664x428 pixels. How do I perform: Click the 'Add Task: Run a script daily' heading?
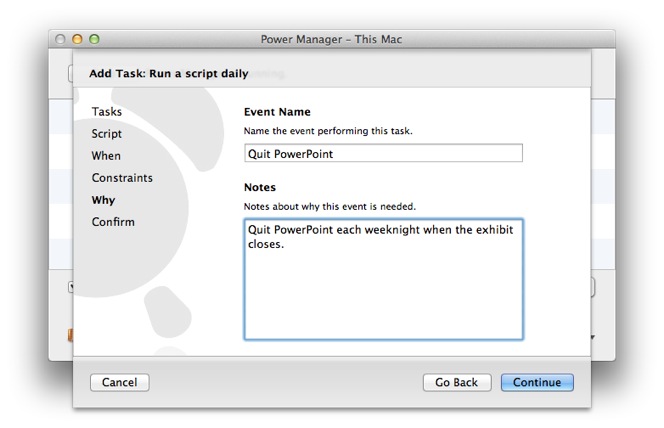(x=169, y=74)
